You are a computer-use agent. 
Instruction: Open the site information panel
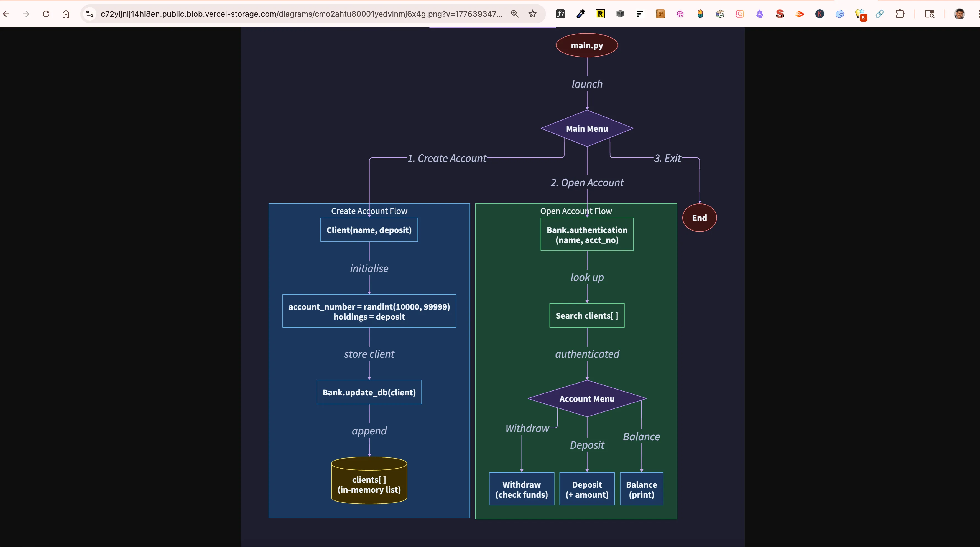[x=90, y=14]
